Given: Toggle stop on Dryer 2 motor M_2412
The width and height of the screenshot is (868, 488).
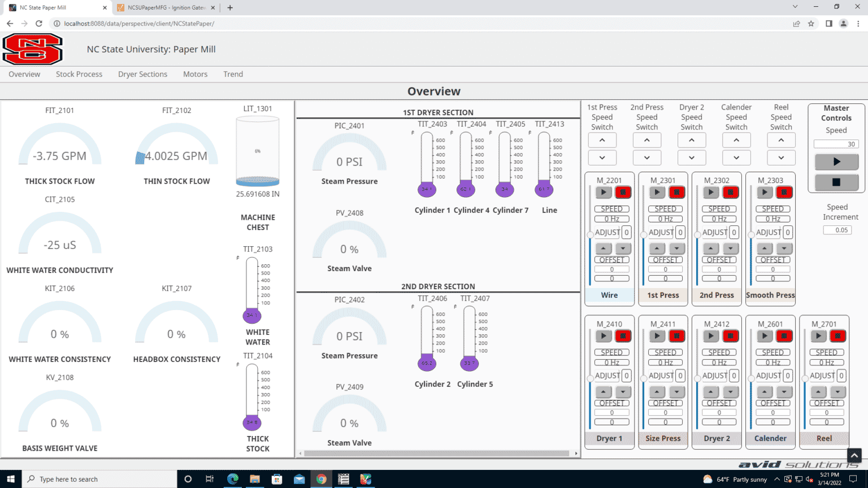Looking at the screenshot, I should click(x=731, y=335).
